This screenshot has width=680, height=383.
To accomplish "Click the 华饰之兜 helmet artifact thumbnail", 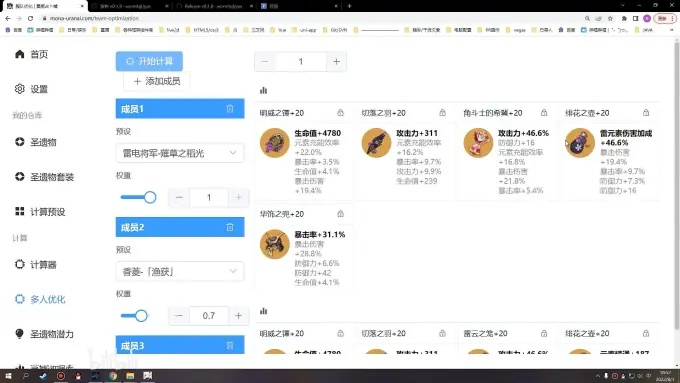I will (x=275, y=244).
